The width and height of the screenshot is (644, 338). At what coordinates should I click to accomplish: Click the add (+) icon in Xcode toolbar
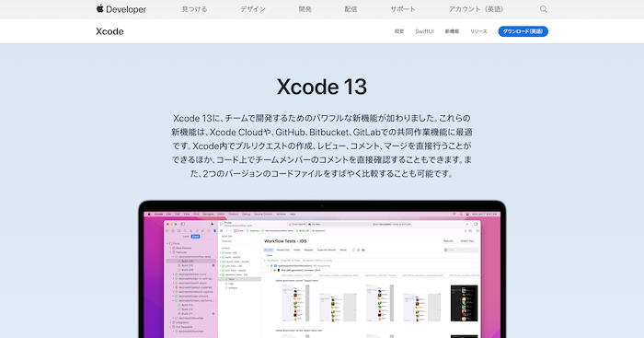click(x=467, y=224)
